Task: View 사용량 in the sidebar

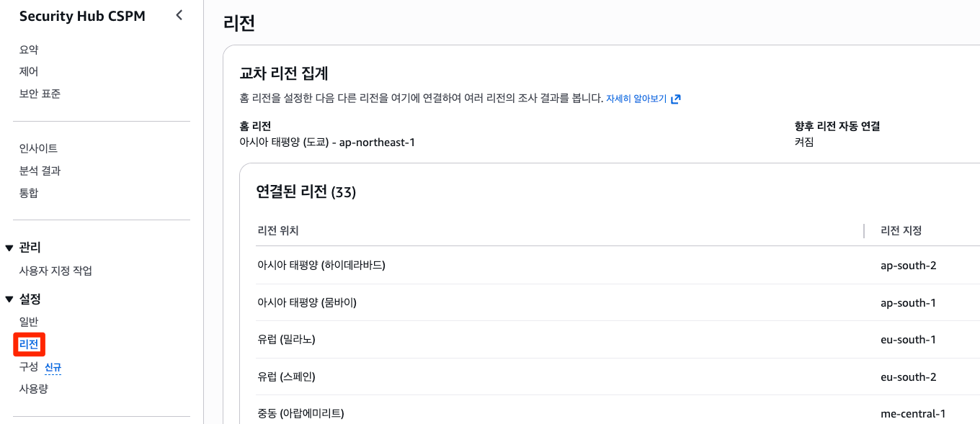Action: pyautogui.click(x=34, y=389)
